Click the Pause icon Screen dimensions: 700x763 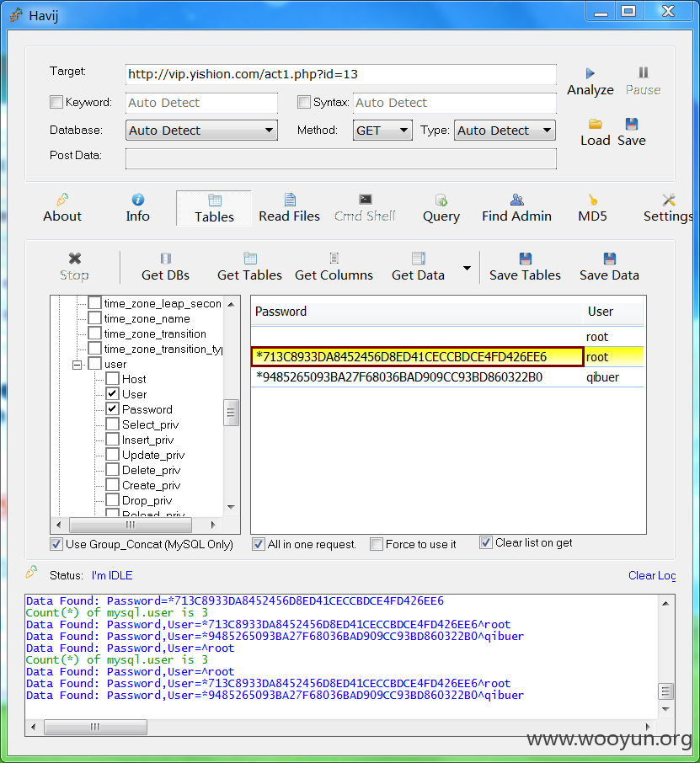tap(643, 72)
